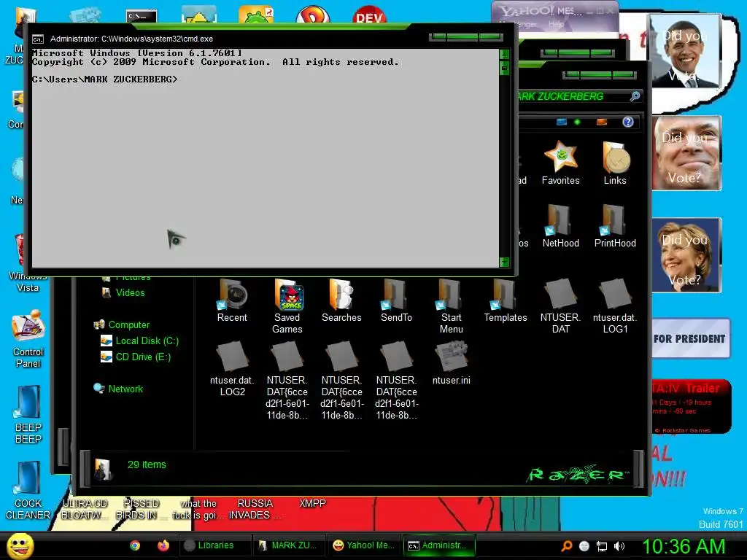Click scroll down arrow in cmd window
747x560 pixels.
pos(505,262)
